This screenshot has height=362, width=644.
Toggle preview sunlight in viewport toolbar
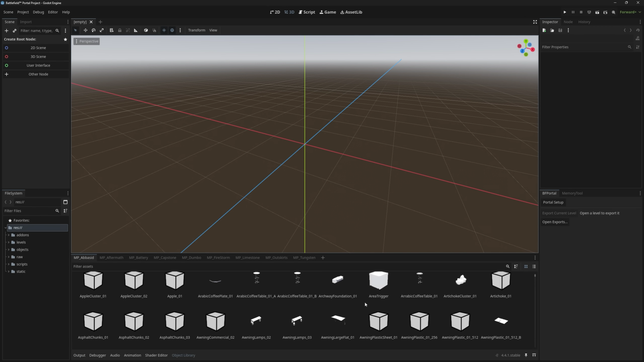164,30
